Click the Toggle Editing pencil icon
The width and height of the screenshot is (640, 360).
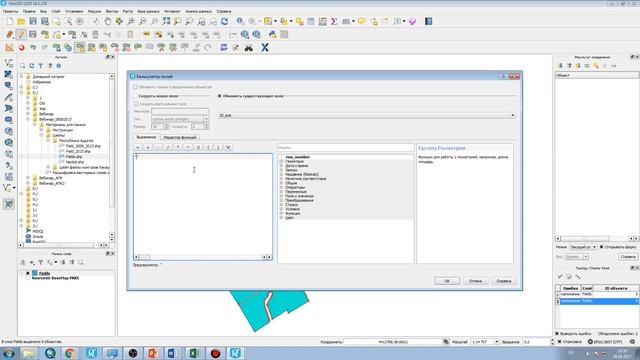21,35
